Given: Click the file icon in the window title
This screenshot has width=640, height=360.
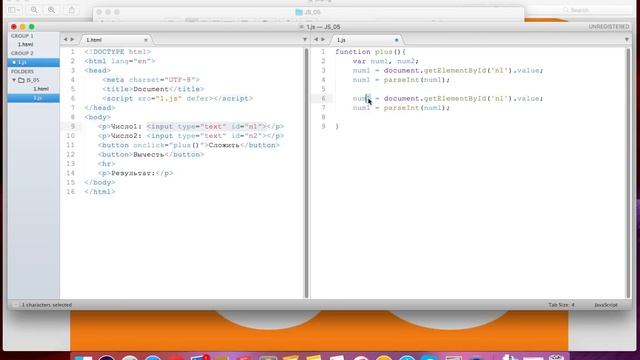Looking at the screenshot, I should (x=302, y=27).
